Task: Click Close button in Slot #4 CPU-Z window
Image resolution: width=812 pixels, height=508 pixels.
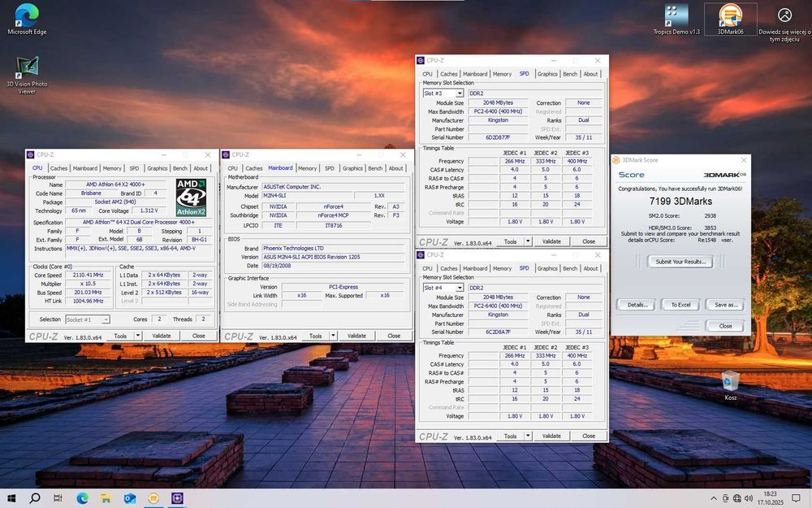Action: 589,436
